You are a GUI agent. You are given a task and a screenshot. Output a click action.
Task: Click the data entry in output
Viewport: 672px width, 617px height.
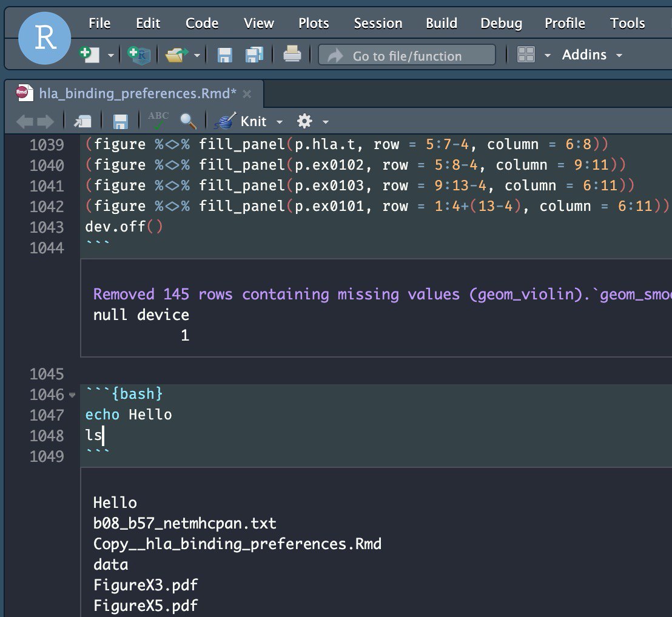(110, 564)
